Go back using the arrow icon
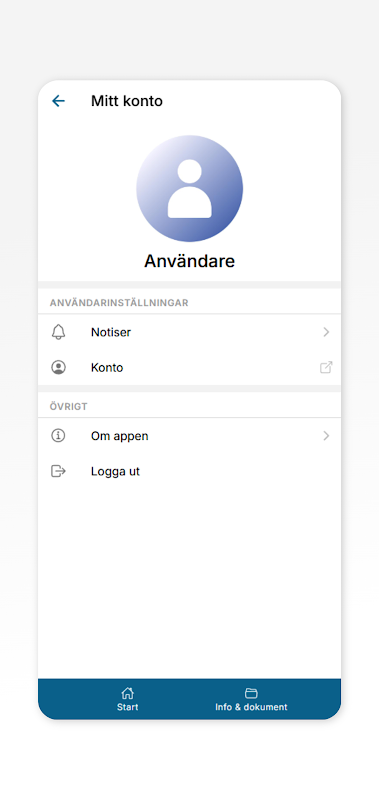The height and width of the screenshot is (800, 379). click(x=59, y=101)
